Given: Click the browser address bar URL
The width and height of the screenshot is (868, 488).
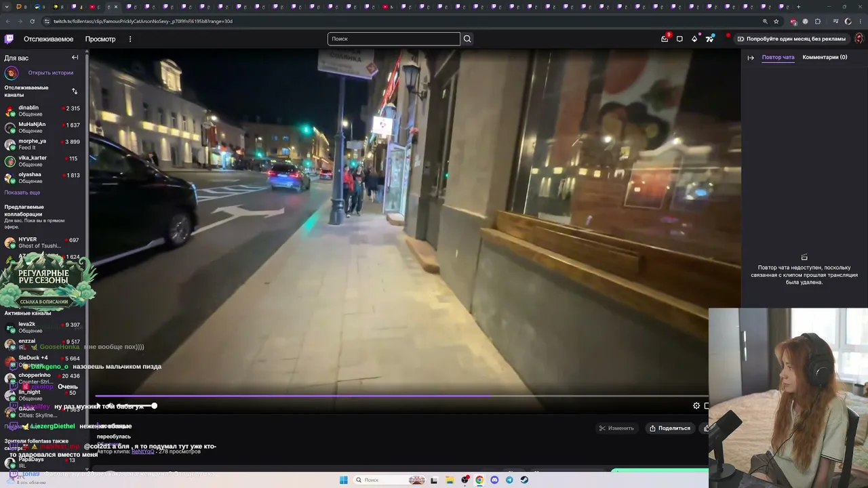Looking at the screenshot, I should coord(143,21).
